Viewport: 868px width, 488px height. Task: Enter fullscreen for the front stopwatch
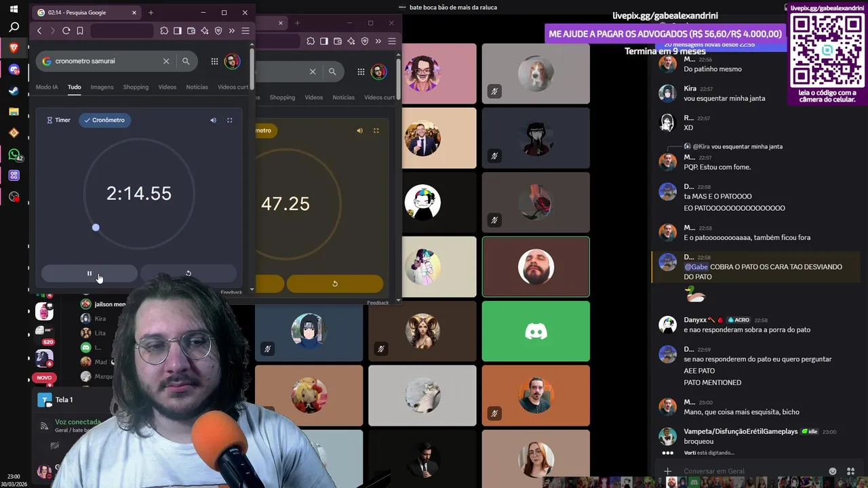[230, 120]
